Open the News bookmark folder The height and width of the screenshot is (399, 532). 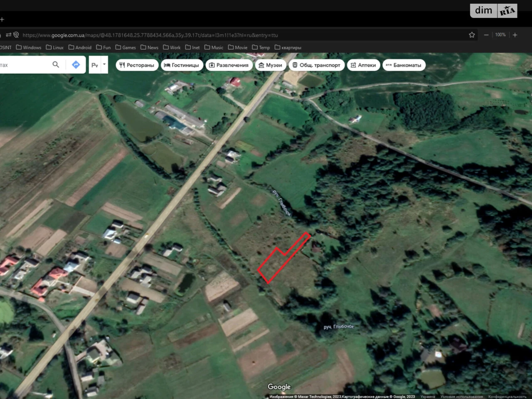tap(150, 47)
